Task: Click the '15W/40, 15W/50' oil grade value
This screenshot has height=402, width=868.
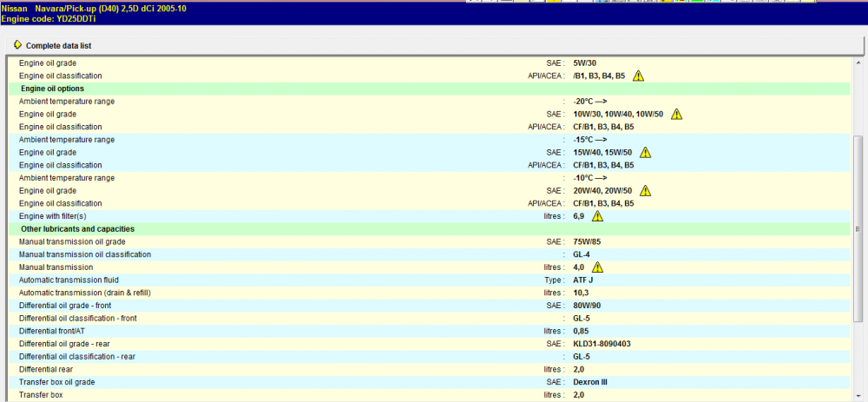Action: pyautogui.click(x=603, y=152)
